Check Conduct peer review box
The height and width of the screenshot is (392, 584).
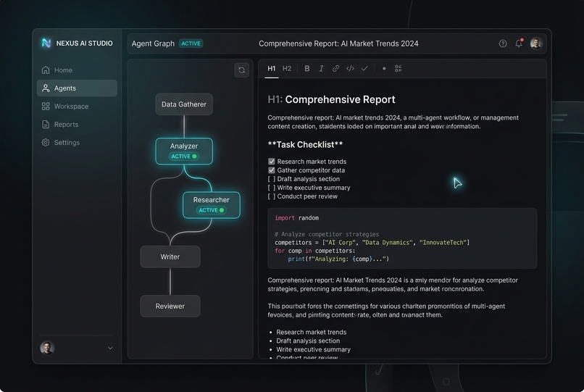coord(272,196)
